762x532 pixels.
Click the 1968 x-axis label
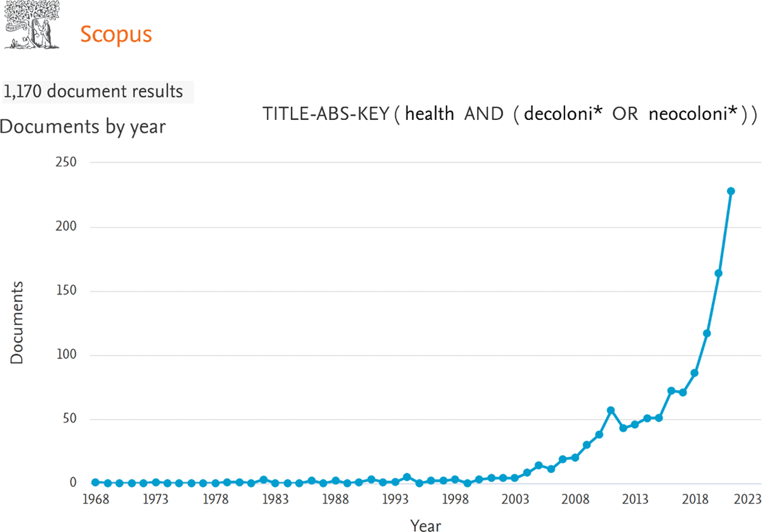[95, 500]
